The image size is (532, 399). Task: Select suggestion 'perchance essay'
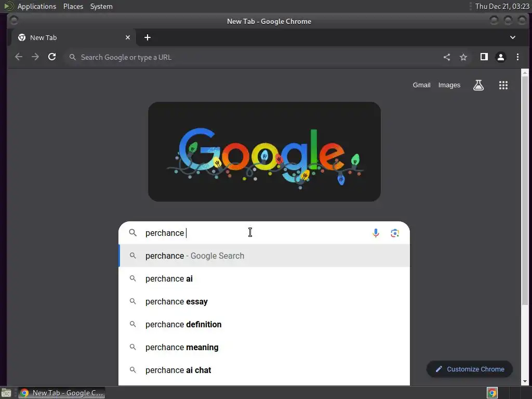(264, 302)
